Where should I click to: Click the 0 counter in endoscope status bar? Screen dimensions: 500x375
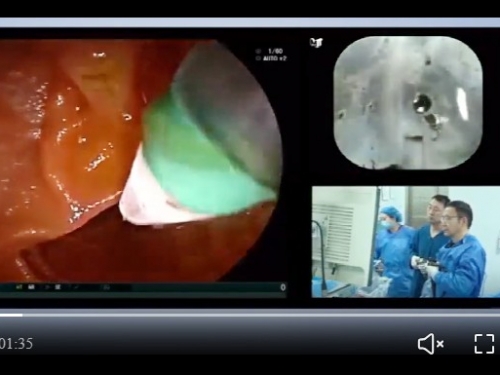pyautogui.click(x=283, y=287)
